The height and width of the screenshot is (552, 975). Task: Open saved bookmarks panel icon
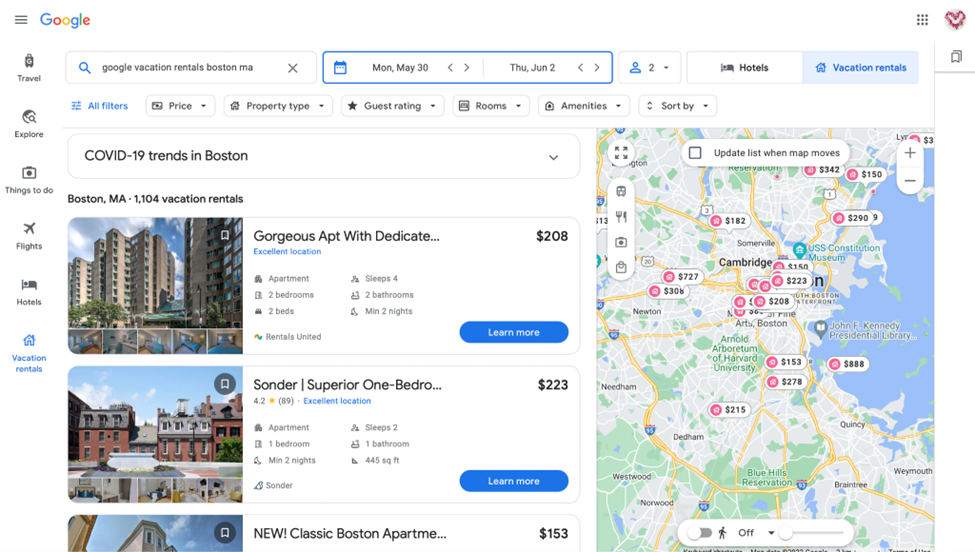[956, 57]
